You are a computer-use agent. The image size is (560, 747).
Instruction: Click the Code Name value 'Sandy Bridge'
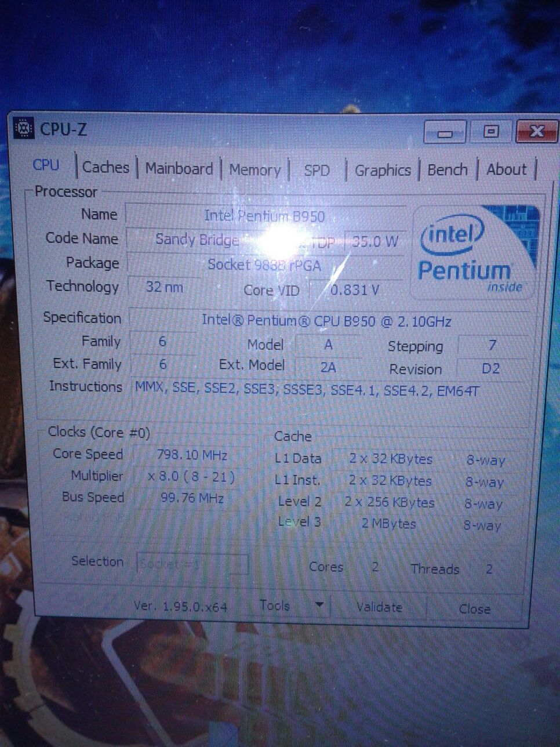(197, 240)
